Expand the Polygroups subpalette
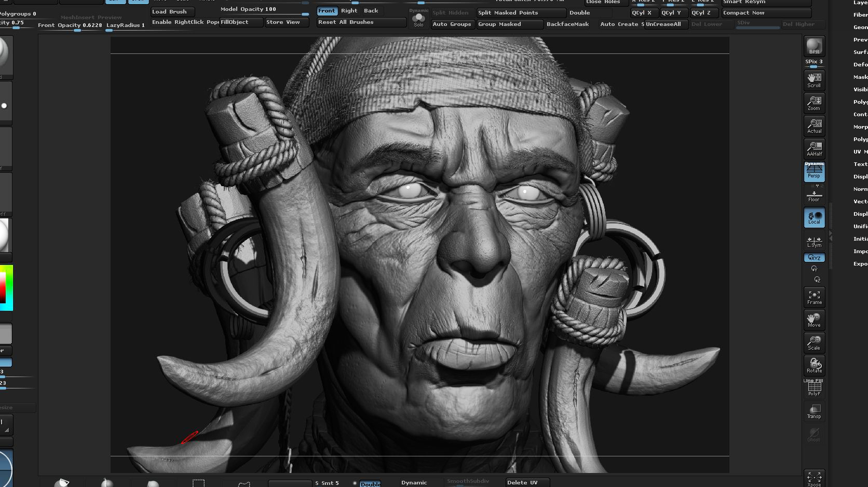868x487 pixels. click(860, 102)
